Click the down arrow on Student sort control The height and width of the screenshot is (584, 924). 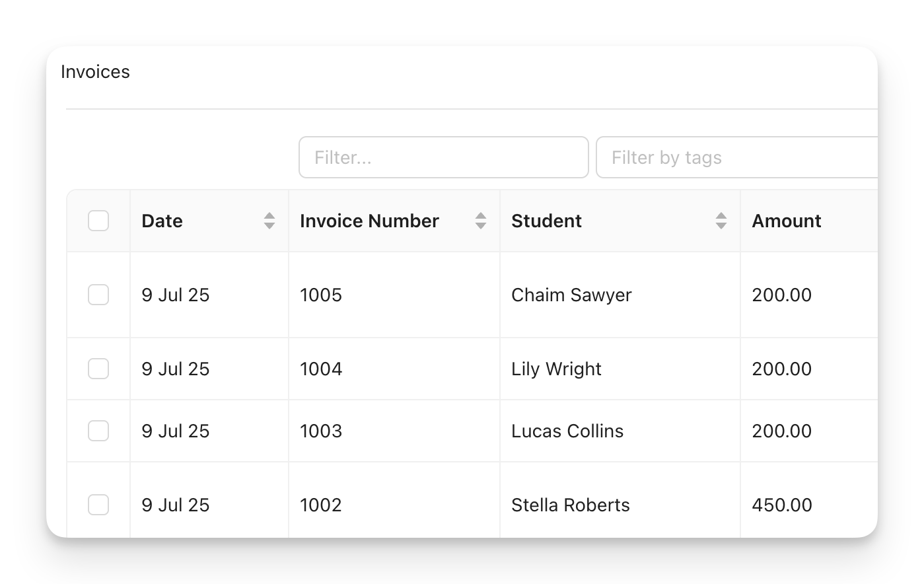click(x=721, y=225)
